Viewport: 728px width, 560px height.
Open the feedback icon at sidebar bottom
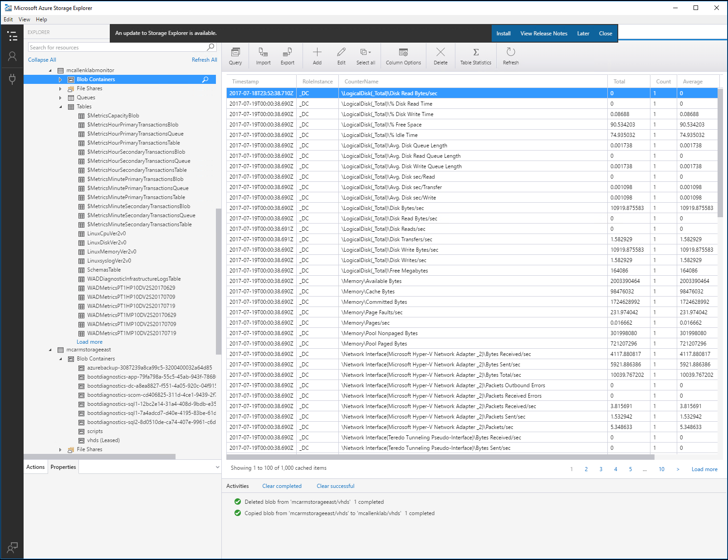click(12, 547)
